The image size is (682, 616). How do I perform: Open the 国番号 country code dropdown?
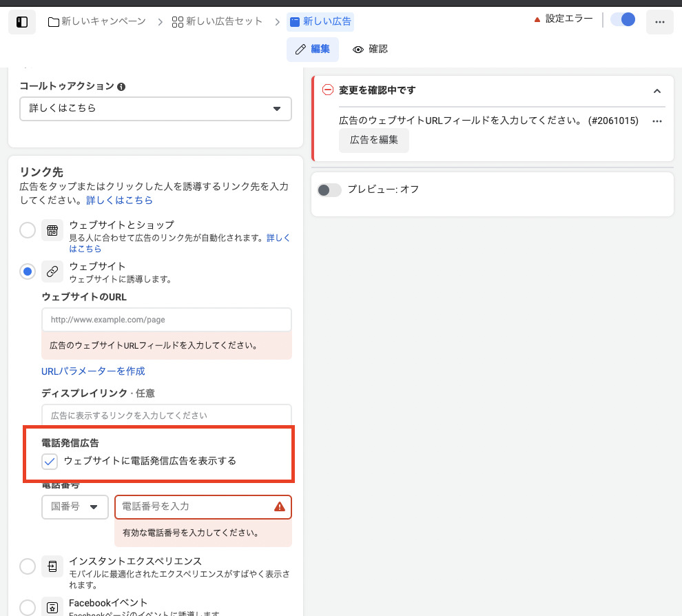(74, 506)
